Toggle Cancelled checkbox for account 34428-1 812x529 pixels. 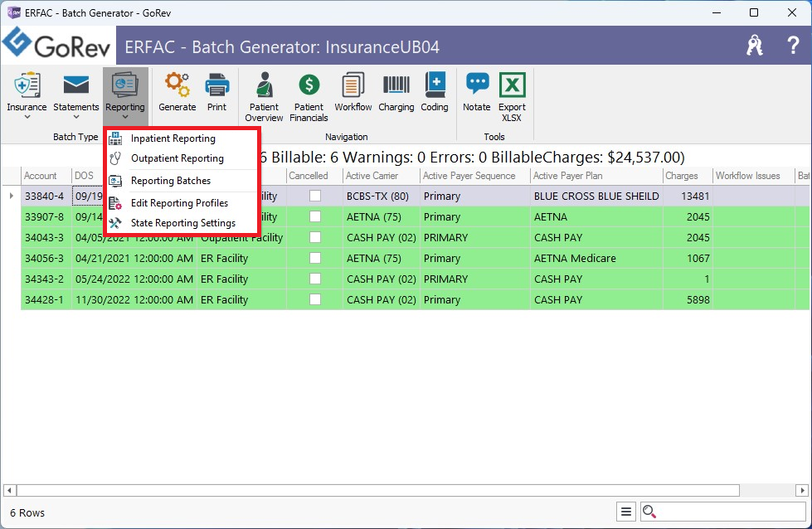pos(315,299)
